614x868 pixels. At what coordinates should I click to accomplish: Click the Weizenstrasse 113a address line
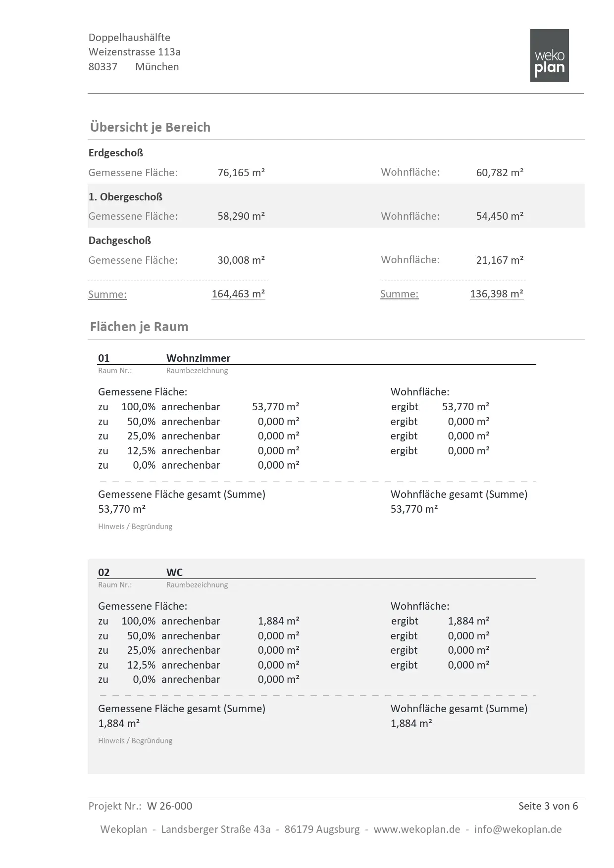click(x=135, y=52)
